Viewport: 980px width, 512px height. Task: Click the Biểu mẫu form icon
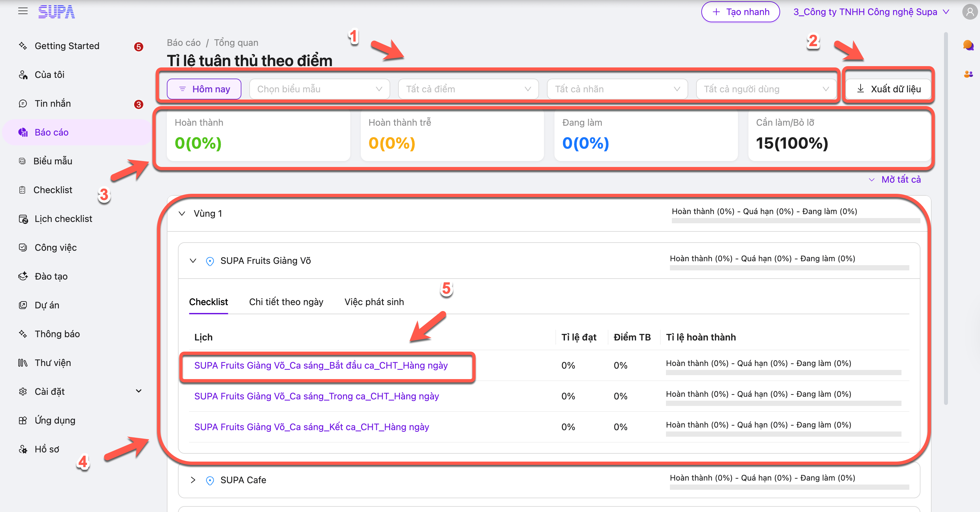pos(23,161)
